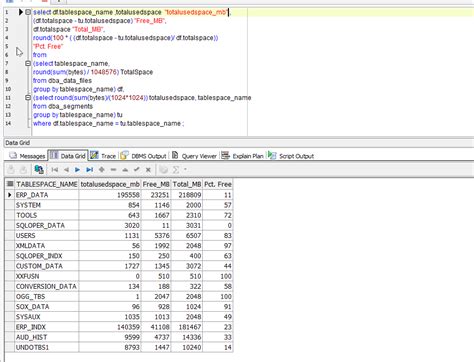Select the TOOLS tablespace cell

47,215
